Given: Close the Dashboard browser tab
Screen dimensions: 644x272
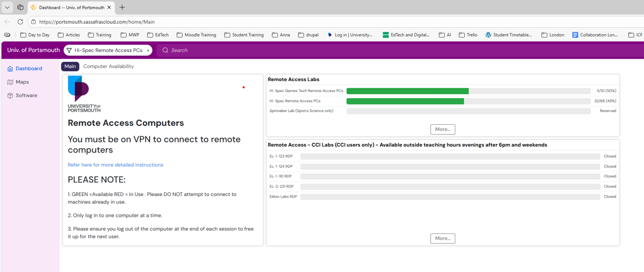Looking at the screenshot, I should point(109,7).
